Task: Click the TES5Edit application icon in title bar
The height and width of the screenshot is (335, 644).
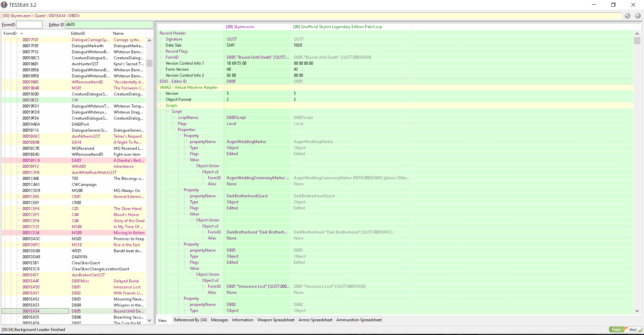Action: [x=4, y=5]
